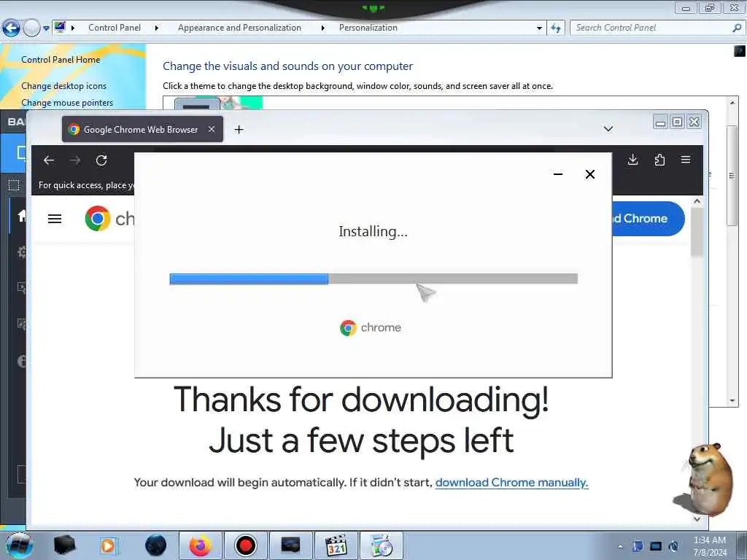Refresh the Control Panel address bar

pos(555,28)
